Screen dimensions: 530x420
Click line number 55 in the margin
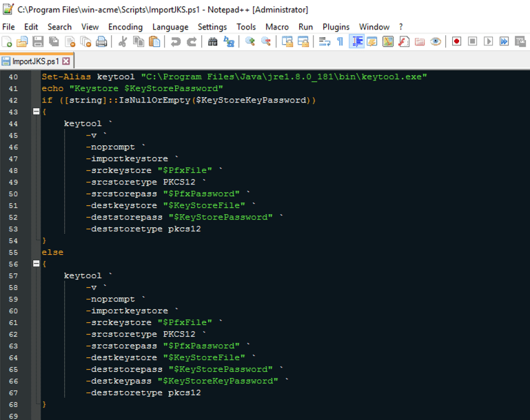click(13, 253)
